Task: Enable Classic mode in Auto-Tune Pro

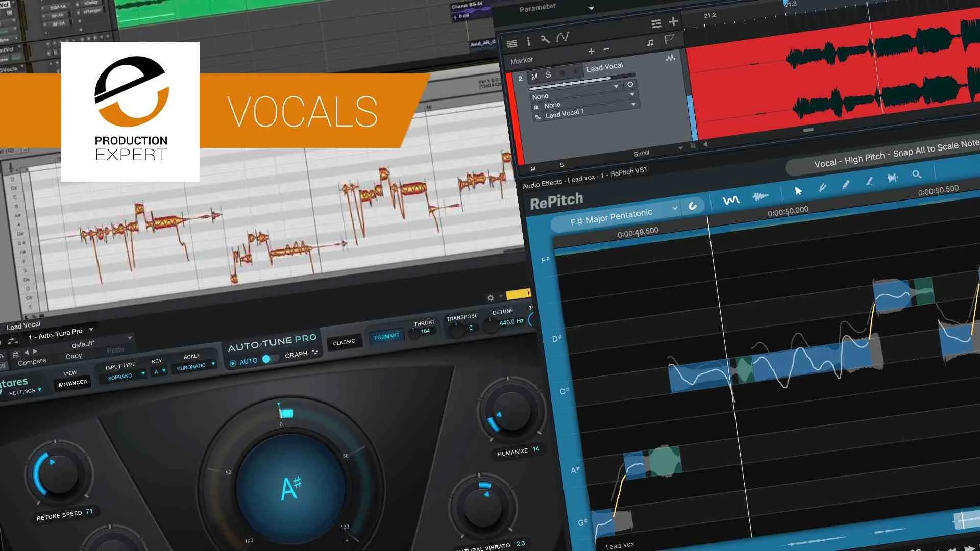Action: click(344, 342)
